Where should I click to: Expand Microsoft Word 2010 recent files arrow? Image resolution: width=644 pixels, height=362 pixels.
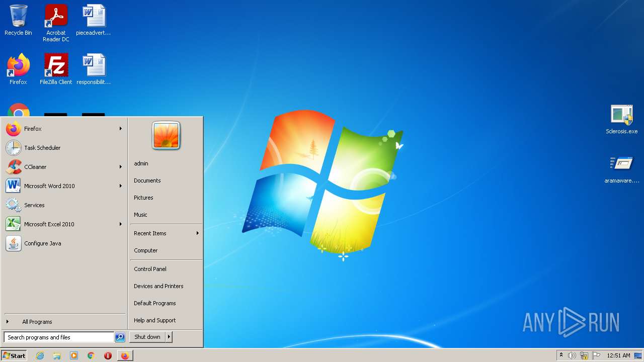point(121,186)
